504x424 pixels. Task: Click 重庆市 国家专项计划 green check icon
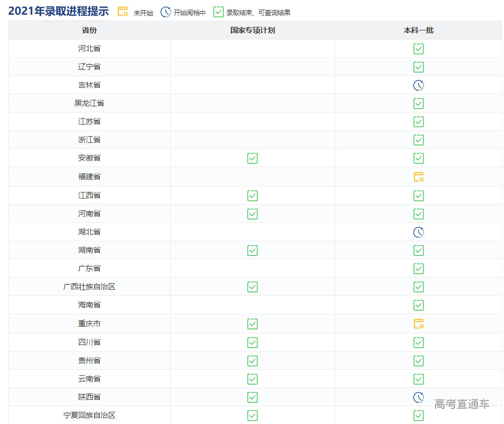tap(252, 324)
